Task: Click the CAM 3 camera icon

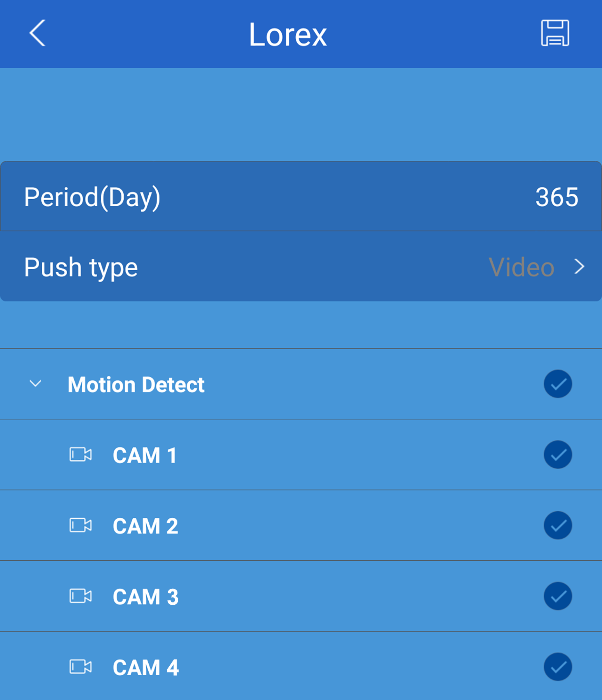Action: point(81,596)
